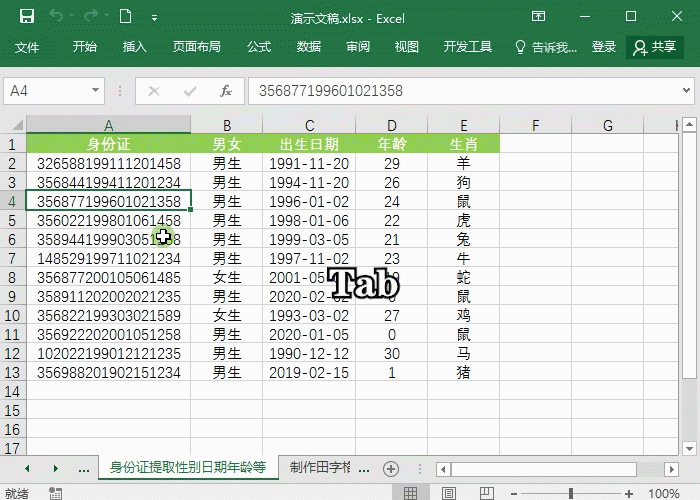Click the formula bar Cancel X icon
Viewport: 700px width, 500px height.
pos(154,91)
